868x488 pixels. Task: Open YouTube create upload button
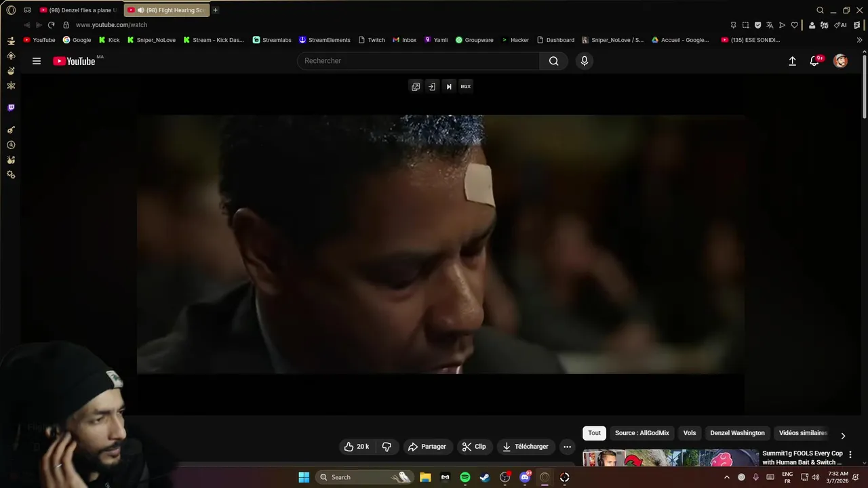(x=792, y=61)
